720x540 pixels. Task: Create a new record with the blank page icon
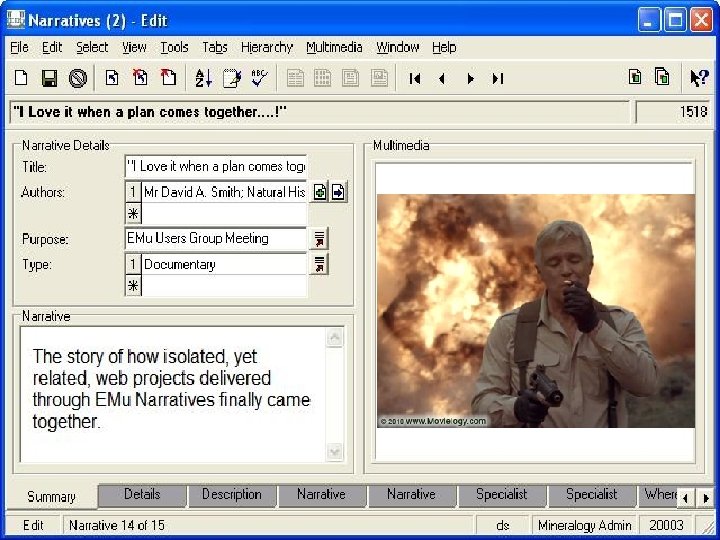click(21, 78)
